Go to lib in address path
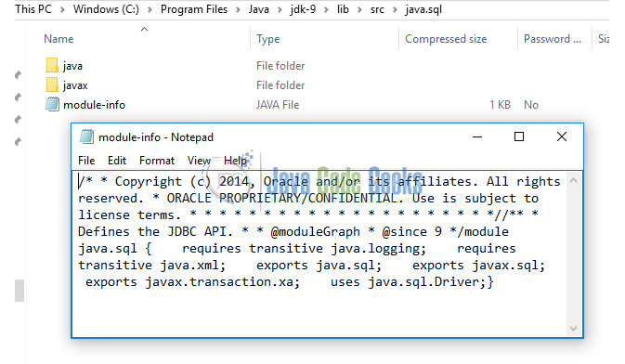This screenshot has height=364, width=625. click(343, 9)
